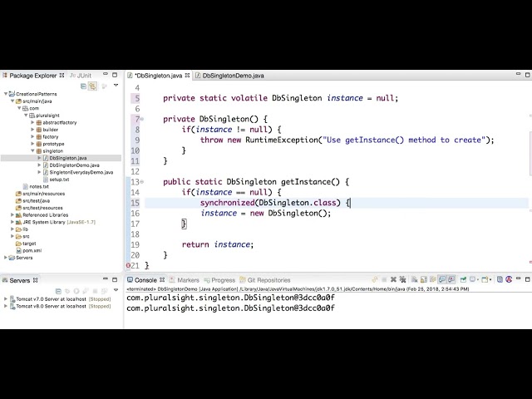Minimize the Servers panel

coord(106,279)
